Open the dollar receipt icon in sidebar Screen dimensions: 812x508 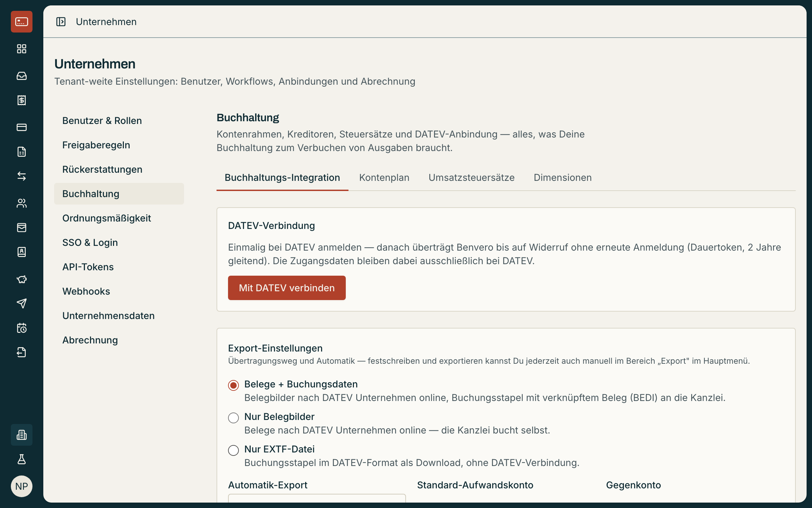(22, 100)
